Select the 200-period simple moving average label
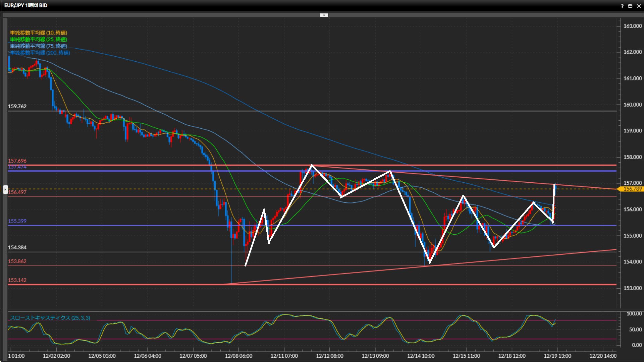 coord(40,53)
